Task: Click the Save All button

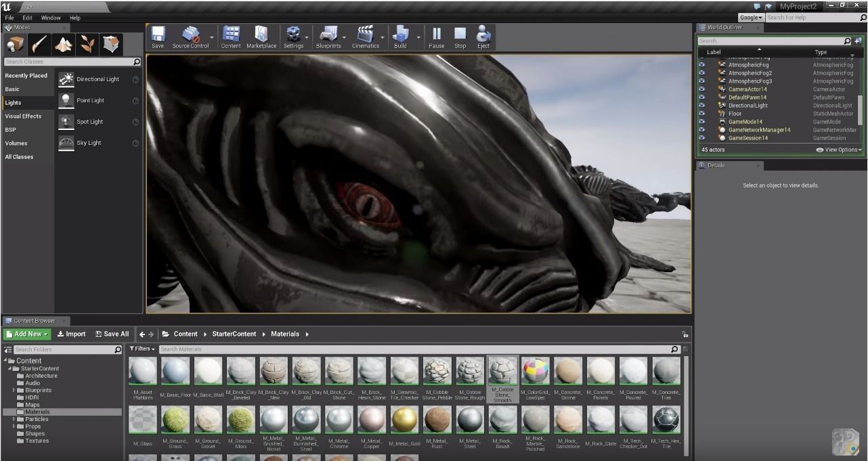Action: pyautogui.click(x=112, y=334)
